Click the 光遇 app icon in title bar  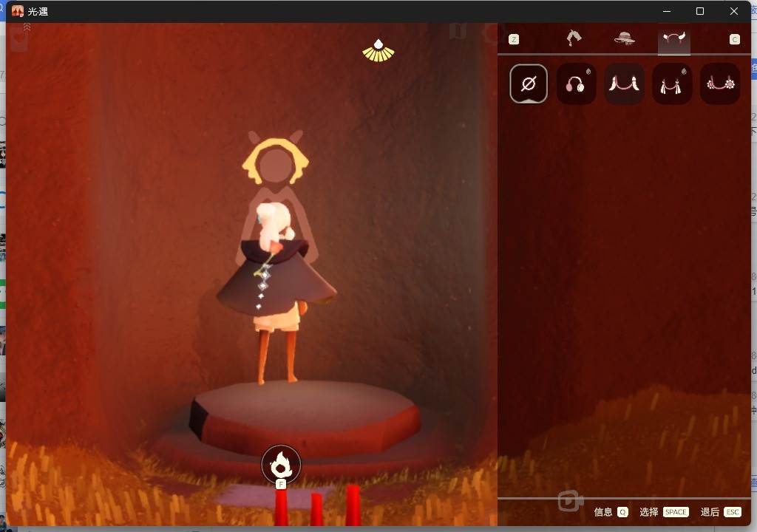18,11
